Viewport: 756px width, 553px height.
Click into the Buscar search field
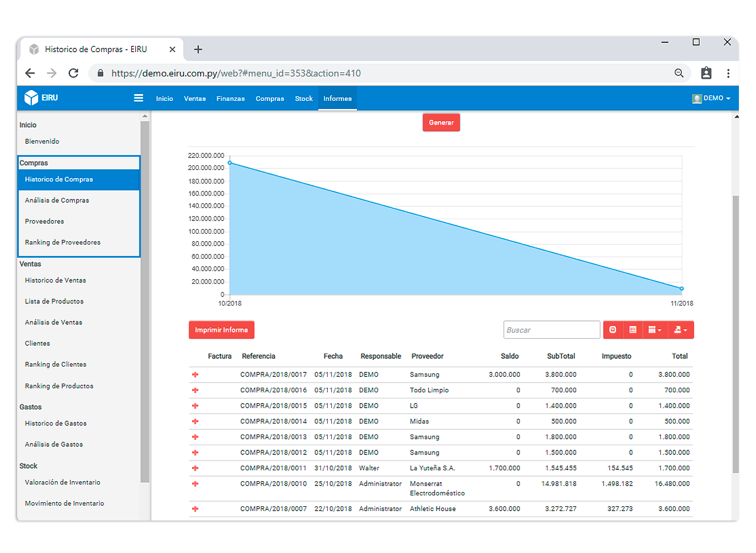(552, 330)
